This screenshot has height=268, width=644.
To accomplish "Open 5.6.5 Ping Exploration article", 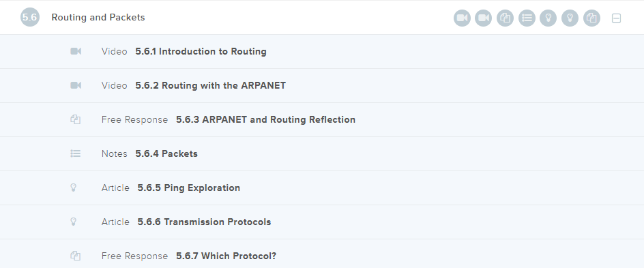I will (322, 188).
